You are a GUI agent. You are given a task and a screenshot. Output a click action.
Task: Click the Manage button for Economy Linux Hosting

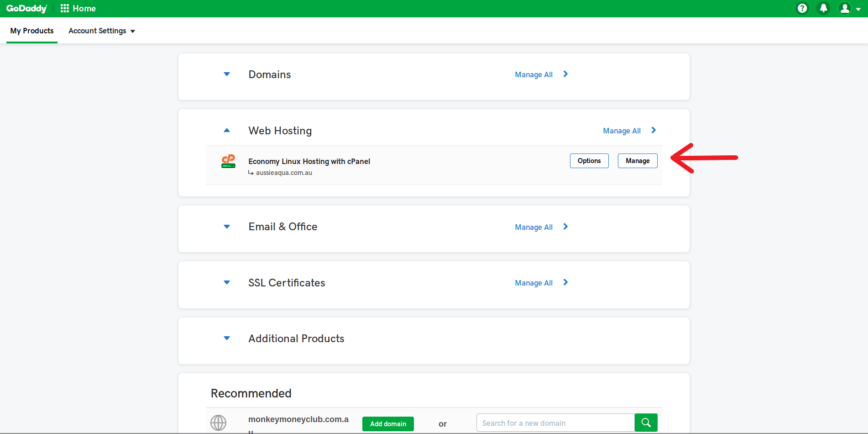638,161
